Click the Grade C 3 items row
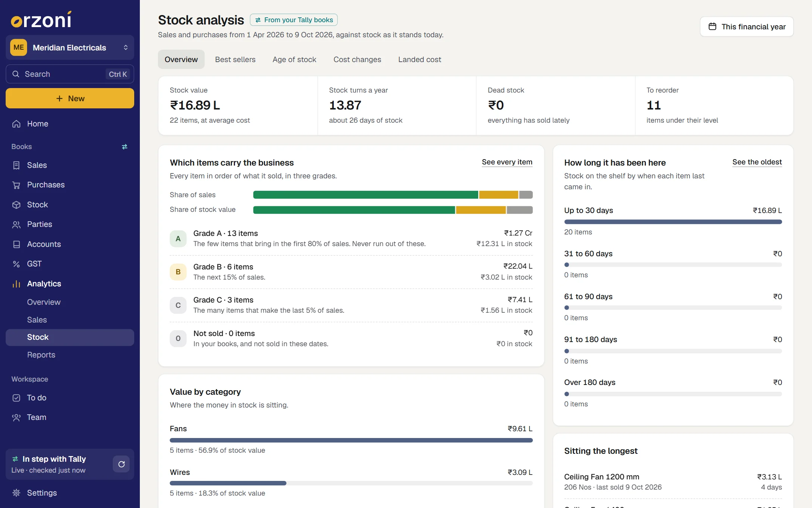The image size is (812, 508). click(351, 305)
